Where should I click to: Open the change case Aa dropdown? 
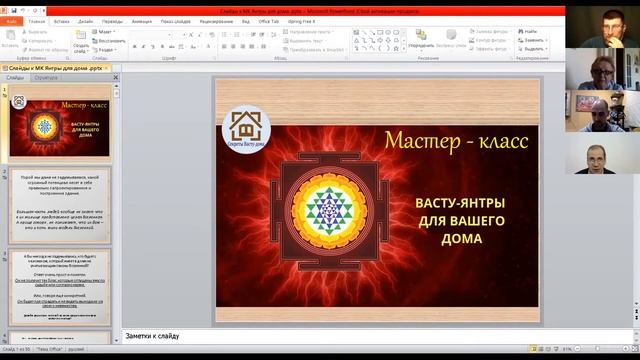click(x=193, y=47)
